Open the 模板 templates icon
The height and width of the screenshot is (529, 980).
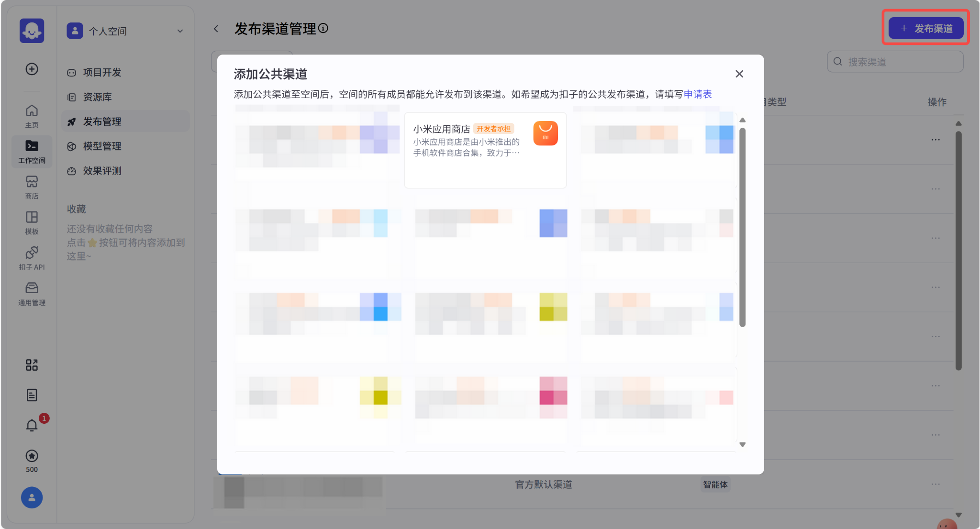(32, 222)
